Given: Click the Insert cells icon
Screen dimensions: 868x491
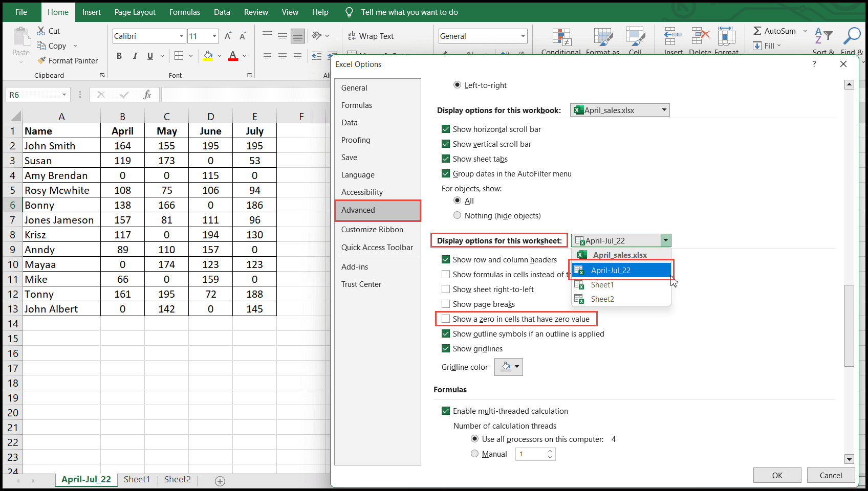Looking at the screenshot, I should (x=673, y=37).
